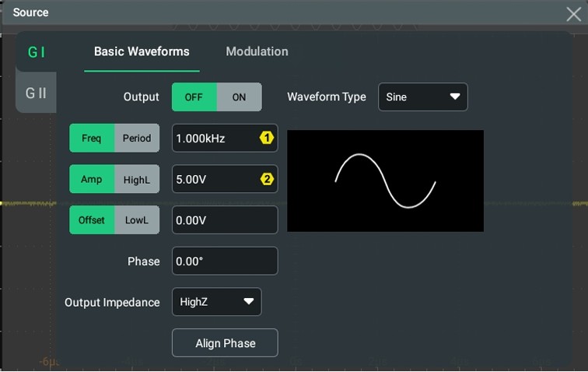Edit the 0.00V offset value field
Screen dimensions: 588x372
(x=224, y=220)
